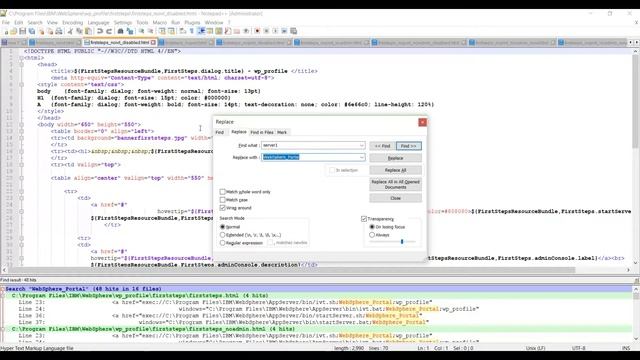Cut selection using scissors icon
The height and width of the screenshot is (360, 640).
coord(70,31)
